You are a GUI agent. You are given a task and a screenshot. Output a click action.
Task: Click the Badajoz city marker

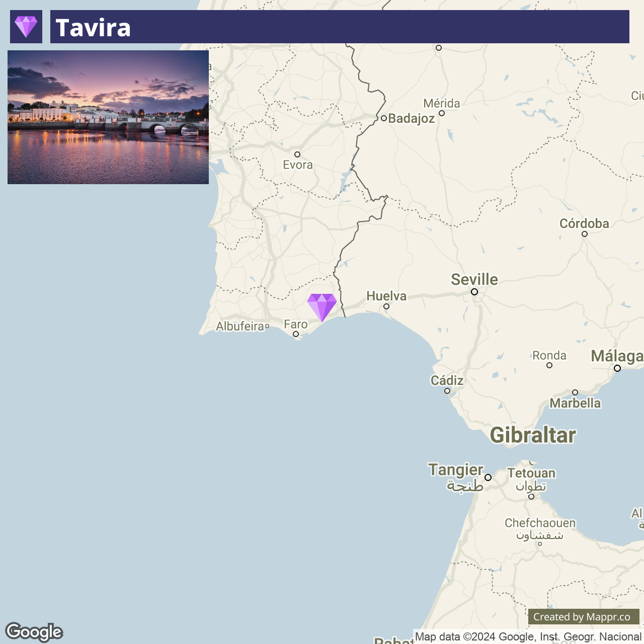click(x=384, y=118)
